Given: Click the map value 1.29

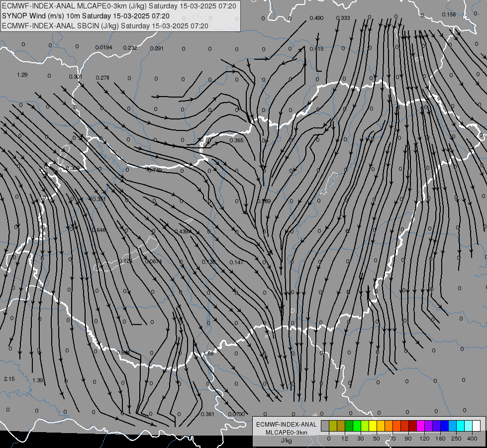Looking at the screenshot, I should pyautogui.click(x=22, y=75).
